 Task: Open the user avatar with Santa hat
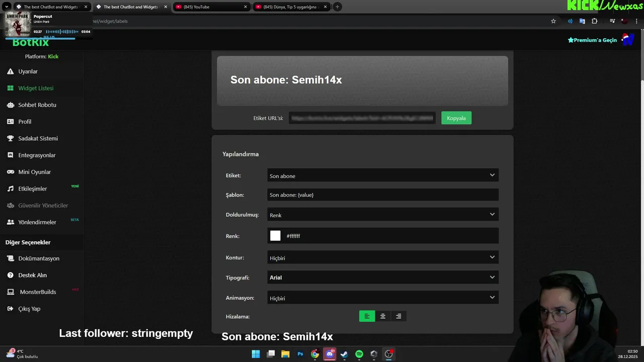point(628,39)
